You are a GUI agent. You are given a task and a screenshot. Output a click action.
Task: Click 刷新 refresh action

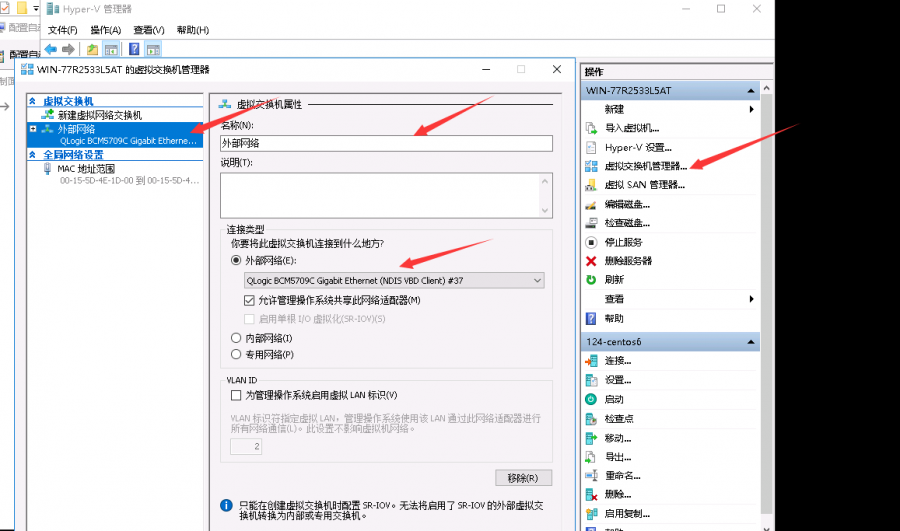(614, 280)
